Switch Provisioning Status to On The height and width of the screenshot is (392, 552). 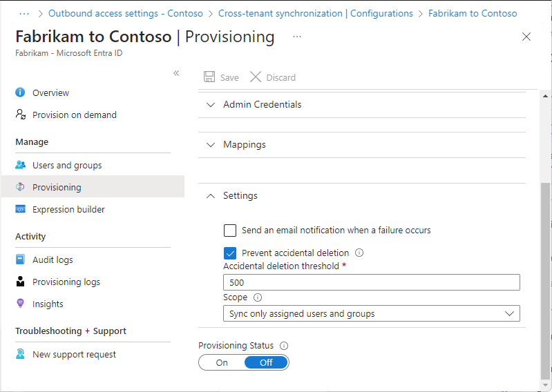pos(222,362)
